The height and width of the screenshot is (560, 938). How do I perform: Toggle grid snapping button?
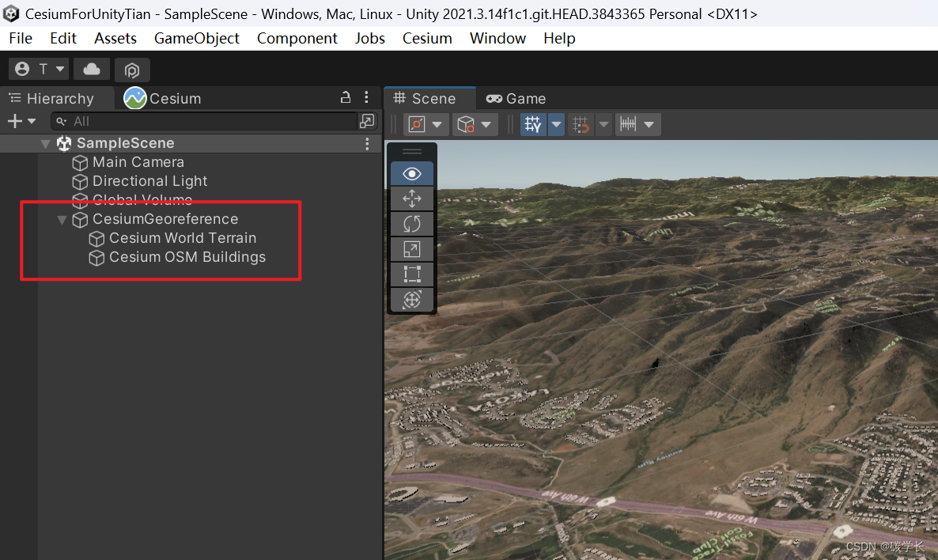(x=581, y=124)
